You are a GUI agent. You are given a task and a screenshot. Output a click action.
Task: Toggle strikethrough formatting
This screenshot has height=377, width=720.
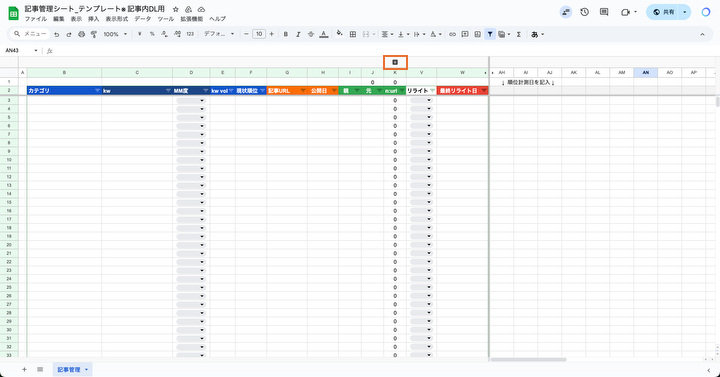[311, 34]
